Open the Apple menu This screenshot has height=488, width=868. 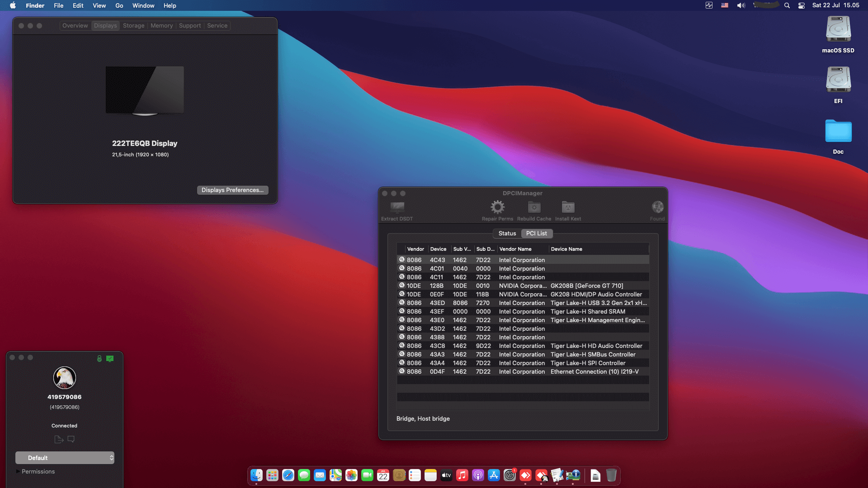click(x=13, y=5)
